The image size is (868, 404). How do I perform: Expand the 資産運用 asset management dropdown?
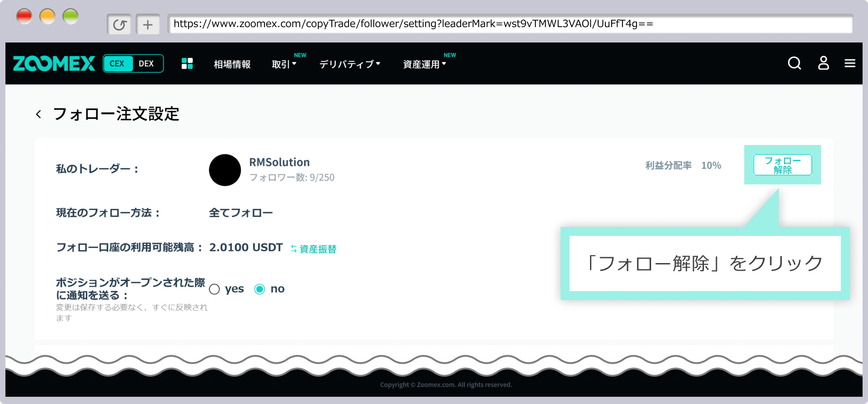(425, 64)
